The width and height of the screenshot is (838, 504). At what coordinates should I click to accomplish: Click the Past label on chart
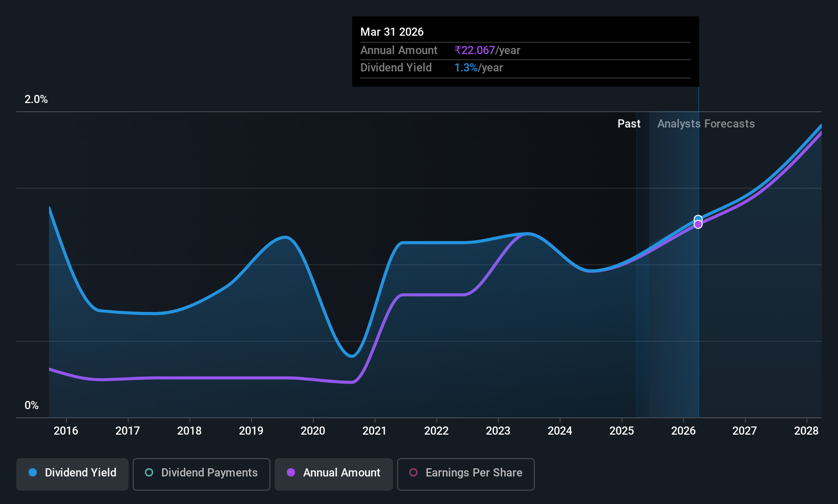coord(629,123)
